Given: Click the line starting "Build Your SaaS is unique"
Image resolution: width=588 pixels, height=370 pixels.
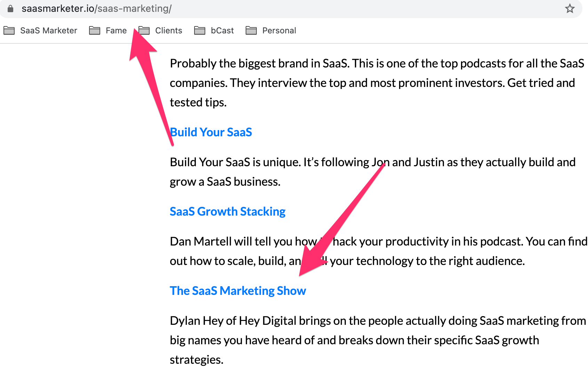Looking at the screenshot, I should 373,162.
